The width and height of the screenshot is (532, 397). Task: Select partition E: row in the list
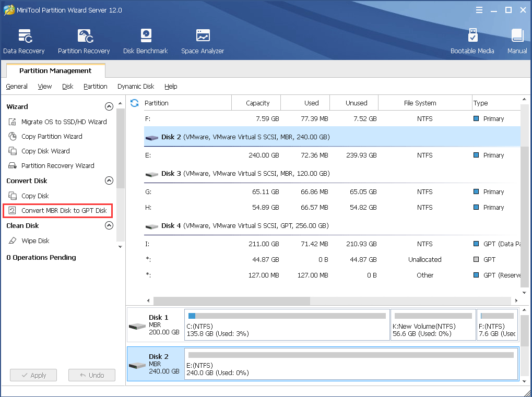332,155
